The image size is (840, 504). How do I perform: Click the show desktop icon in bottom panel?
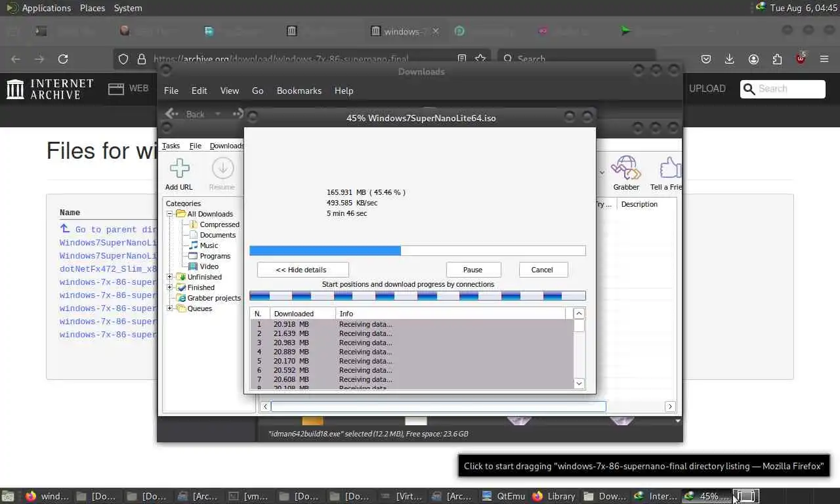point(7,496)
